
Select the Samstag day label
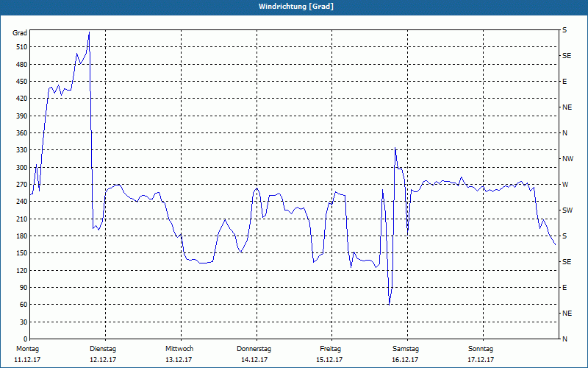406,349
